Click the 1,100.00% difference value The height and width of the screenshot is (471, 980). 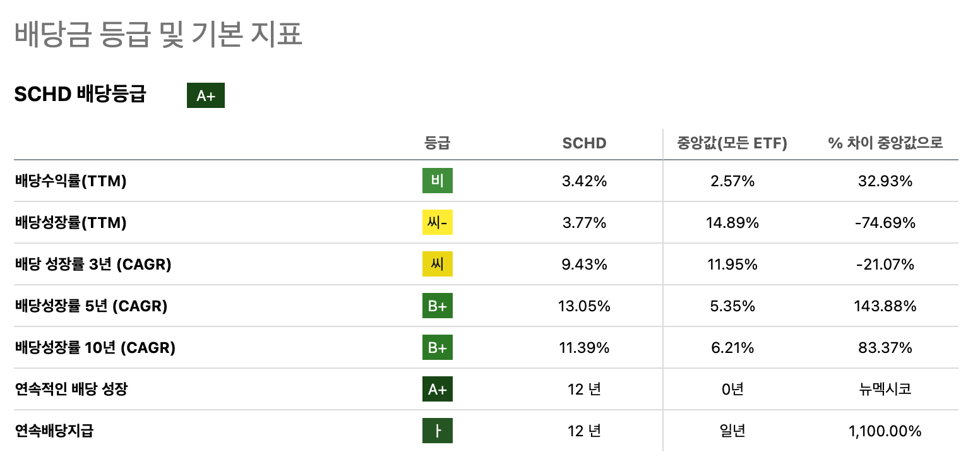(885, 431)
